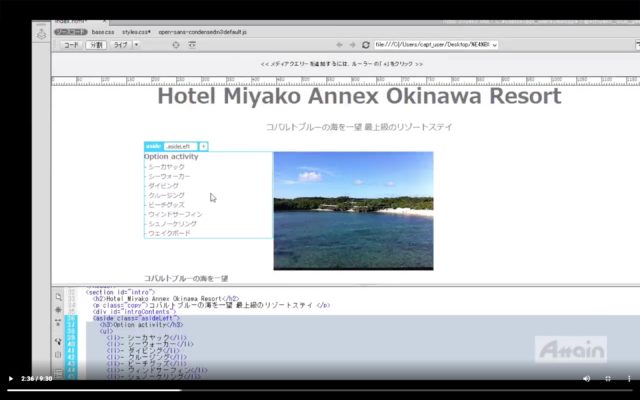Click the Hotel Miyako Annex Okinawa Resort heading

pyautogui.click(x=359, y=96)
